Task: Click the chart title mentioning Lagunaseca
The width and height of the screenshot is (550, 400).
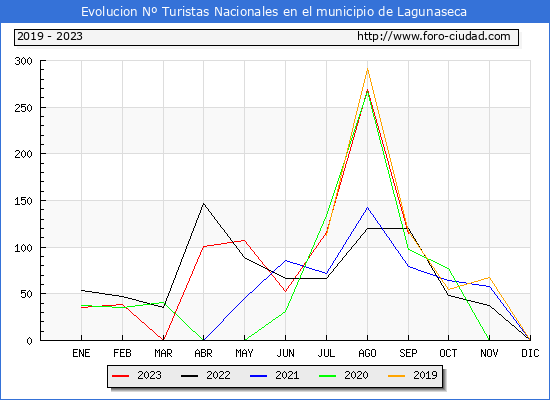Action: pyautogui.click(x=274, y=12)
